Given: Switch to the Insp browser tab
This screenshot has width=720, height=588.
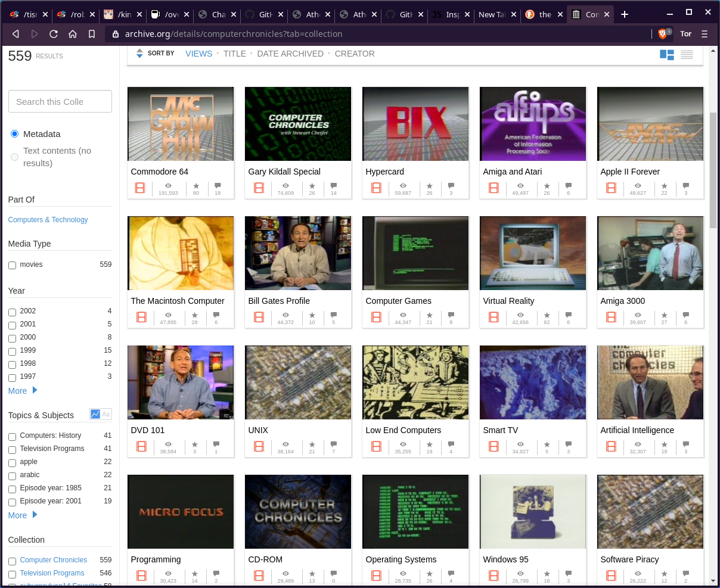Looking at the screenshot, I should point(452,14).
